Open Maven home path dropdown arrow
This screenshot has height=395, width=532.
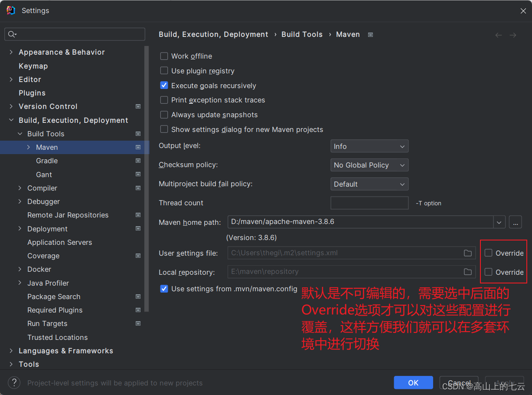tap(499, 222)
